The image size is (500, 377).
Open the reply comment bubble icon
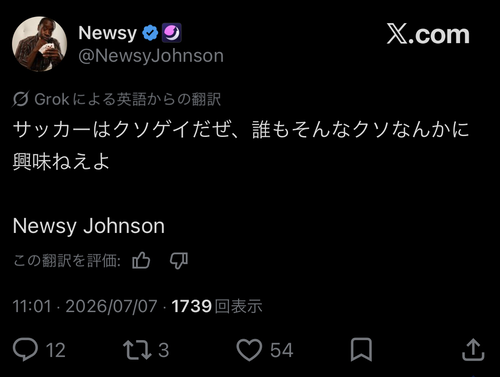point(25,350)
